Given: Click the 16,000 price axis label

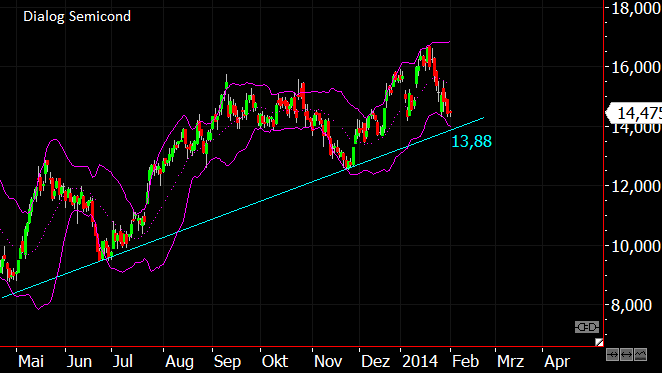Looking at the screenshot, I should (x=636, y=67).
